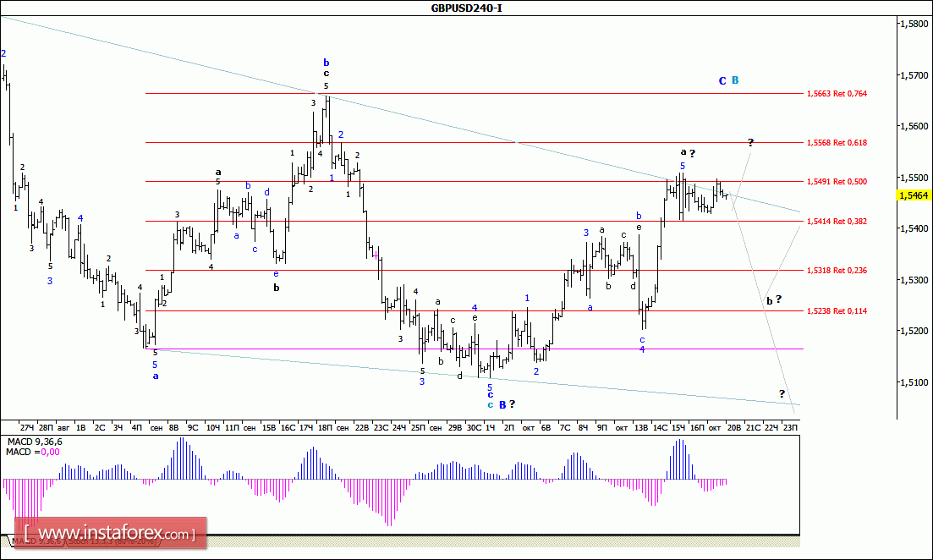The image size is (933, 560).
Task: Click the 'C B' wave label near the top right
Action: 729,80
